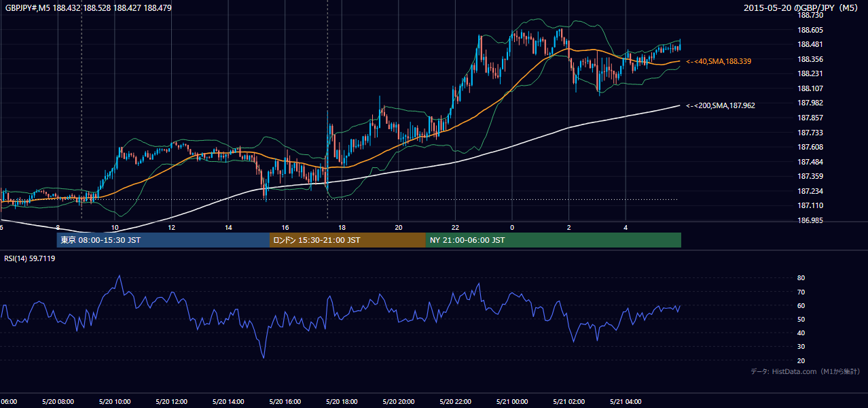
Task: Click the price axis value 187.484
Action: [810, 162]
